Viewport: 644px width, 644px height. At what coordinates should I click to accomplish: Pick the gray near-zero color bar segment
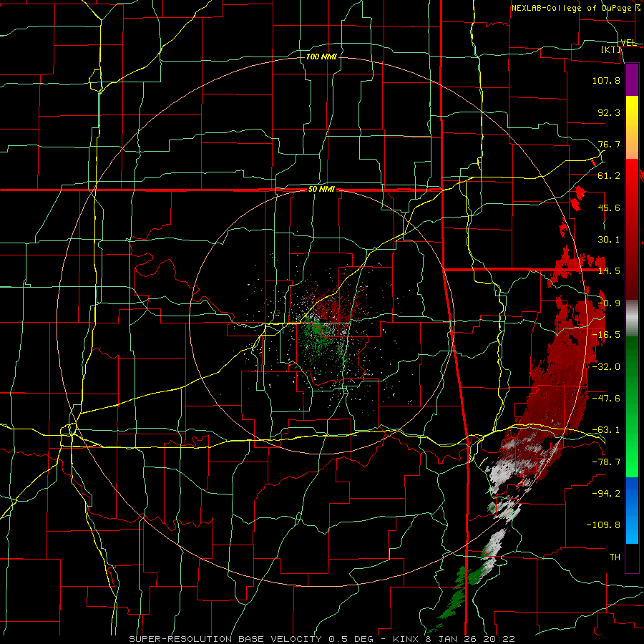pos(632,317)
